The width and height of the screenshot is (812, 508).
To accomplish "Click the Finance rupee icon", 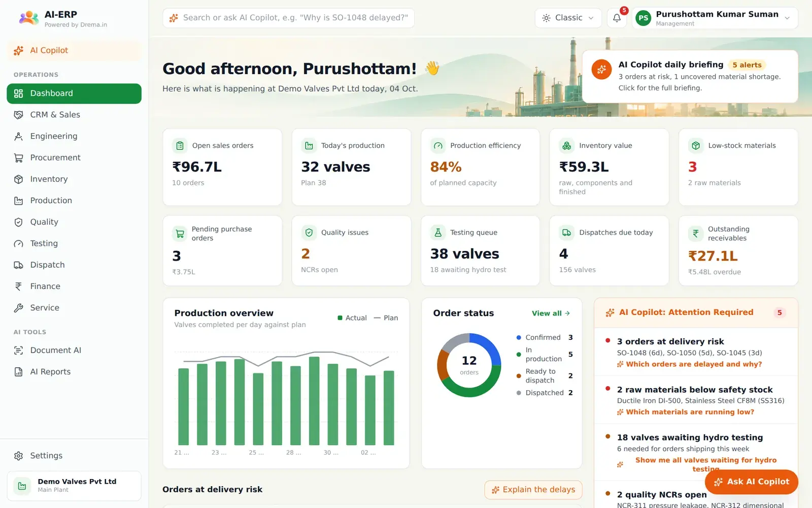I will (x=19, y=287).
